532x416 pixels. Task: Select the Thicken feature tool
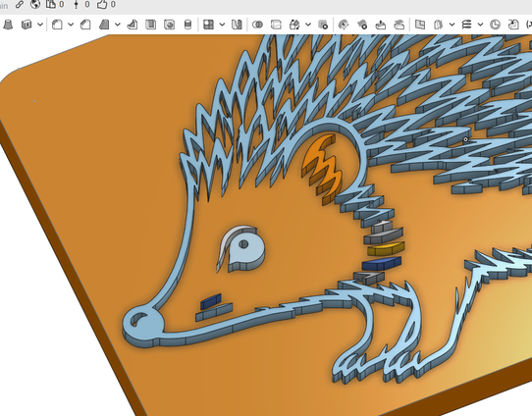click(x=27, y=25)
